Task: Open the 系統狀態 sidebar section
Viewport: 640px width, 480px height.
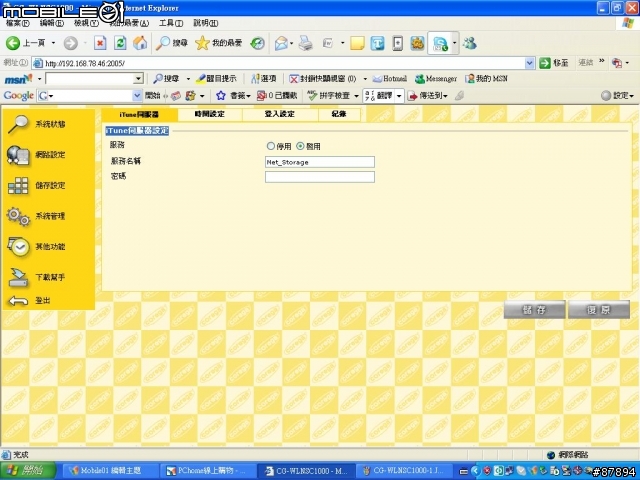Action: tap(36, 124)
